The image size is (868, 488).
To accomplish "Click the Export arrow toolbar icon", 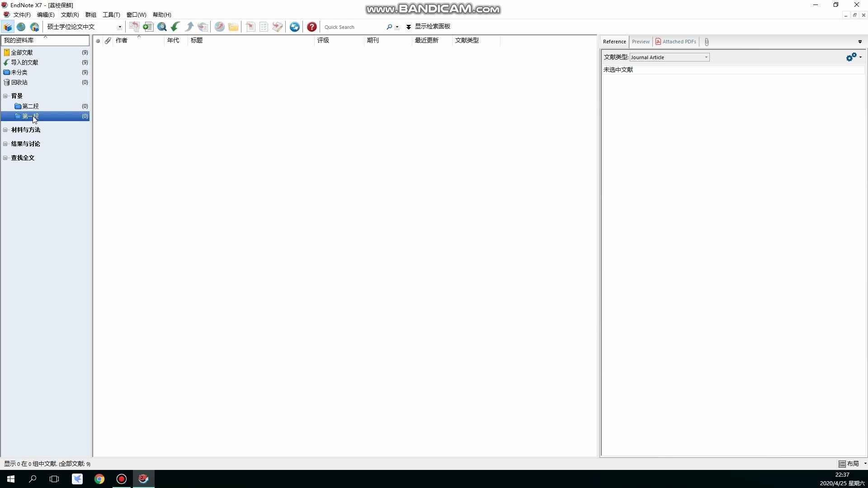I will pyautogui.click(x=189, y=27).
